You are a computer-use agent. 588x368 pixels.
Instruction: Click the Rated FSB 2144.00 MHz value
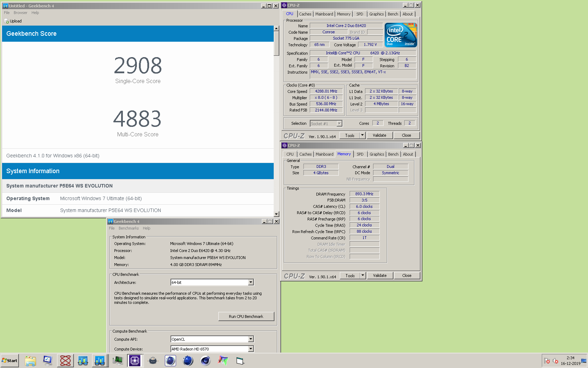[x=326, y=110]
